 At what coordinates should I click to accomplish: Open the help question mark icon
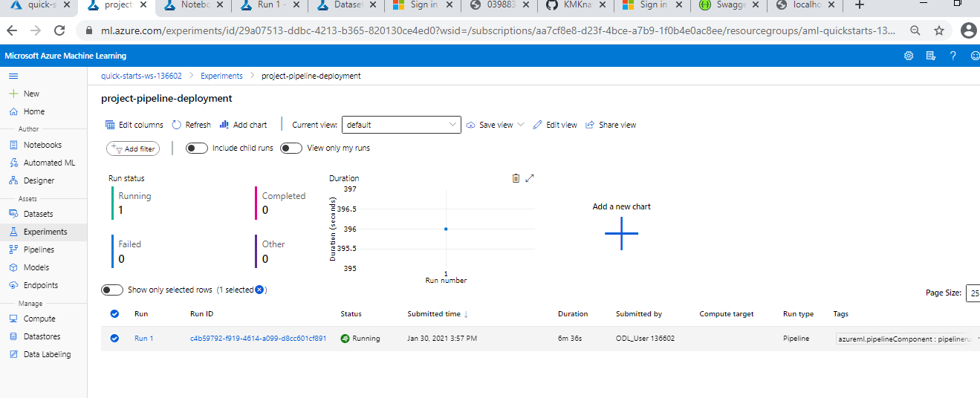tap(953, 56)
